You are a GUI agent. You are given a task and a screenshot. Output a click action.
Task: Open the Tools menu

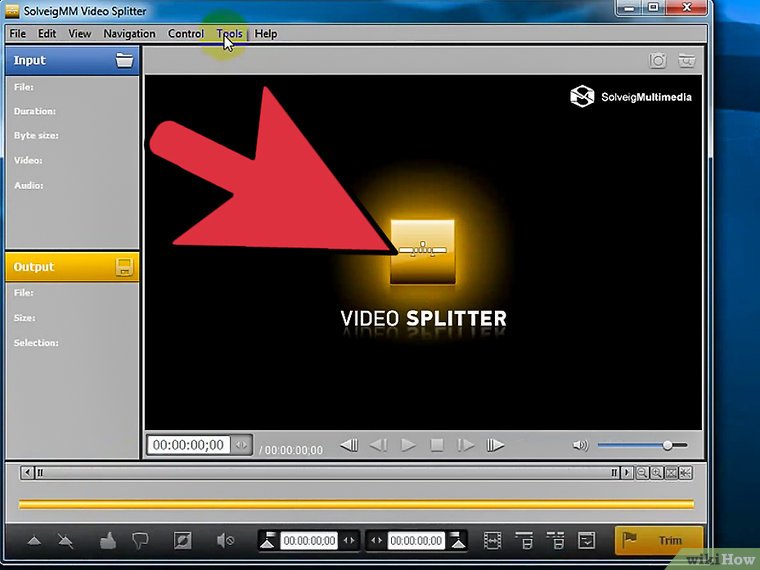[229, 33]
